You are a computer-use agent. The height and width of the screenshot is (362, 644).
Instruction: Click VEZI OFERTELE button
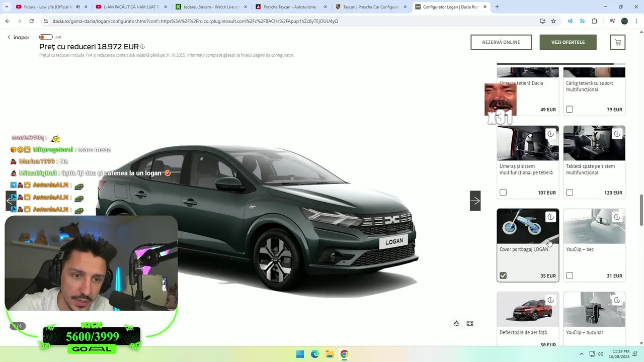(568, 42)
